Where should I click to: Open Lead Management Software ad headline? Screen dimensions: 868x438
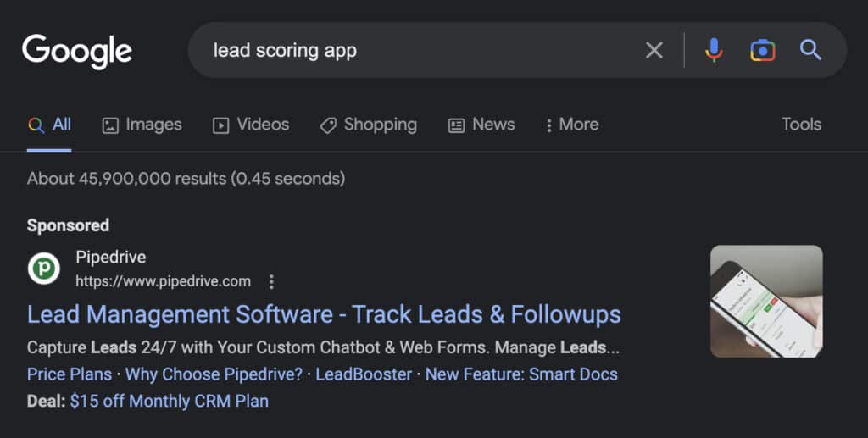pyautogui.click(x=325, y=314)
